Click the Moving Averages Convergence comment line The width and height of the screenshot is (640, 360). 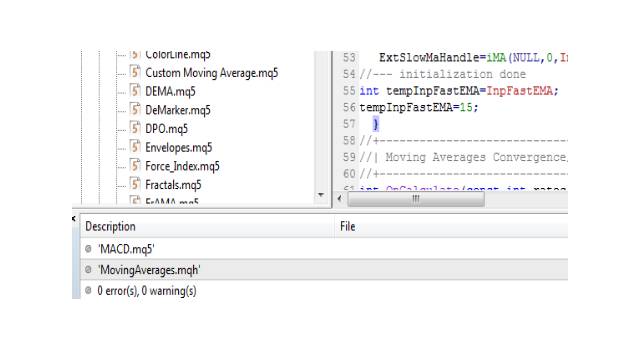click(x=463, y=157)
